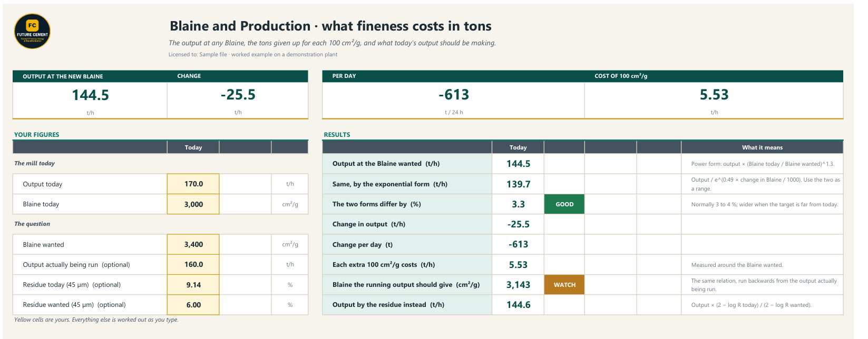The width and height of the screenshot is (868, 339).
Task: Click the YOUR FIGURES section heading
Action: pyautogui.click(x=36, y=135)
